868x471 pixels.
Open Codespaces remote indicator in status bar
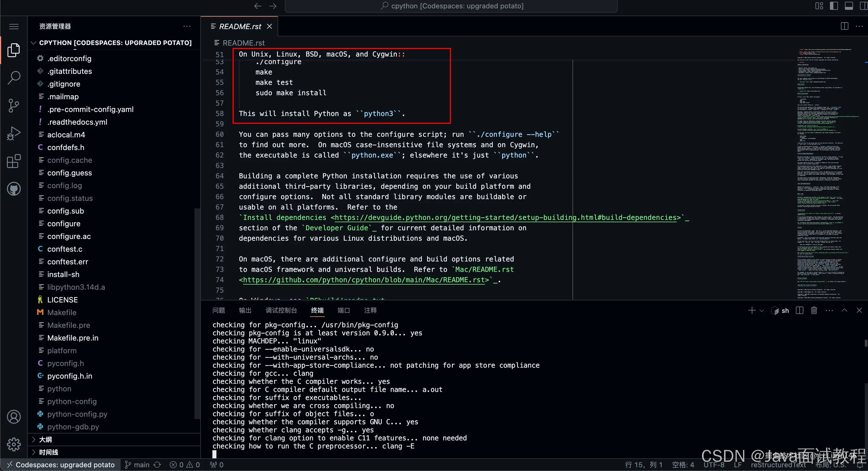tap(60, 465)
